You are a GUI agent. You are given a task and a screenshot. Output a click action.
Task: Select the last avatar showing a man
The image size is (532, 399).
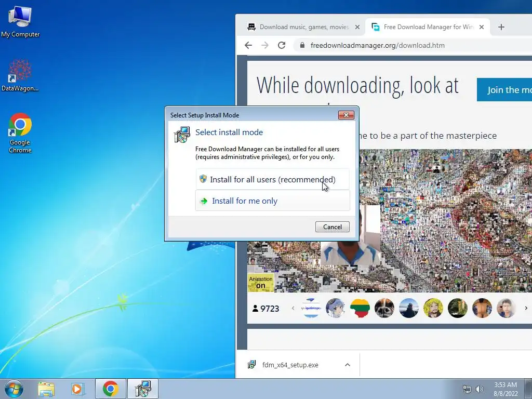(x=506, y=308)
